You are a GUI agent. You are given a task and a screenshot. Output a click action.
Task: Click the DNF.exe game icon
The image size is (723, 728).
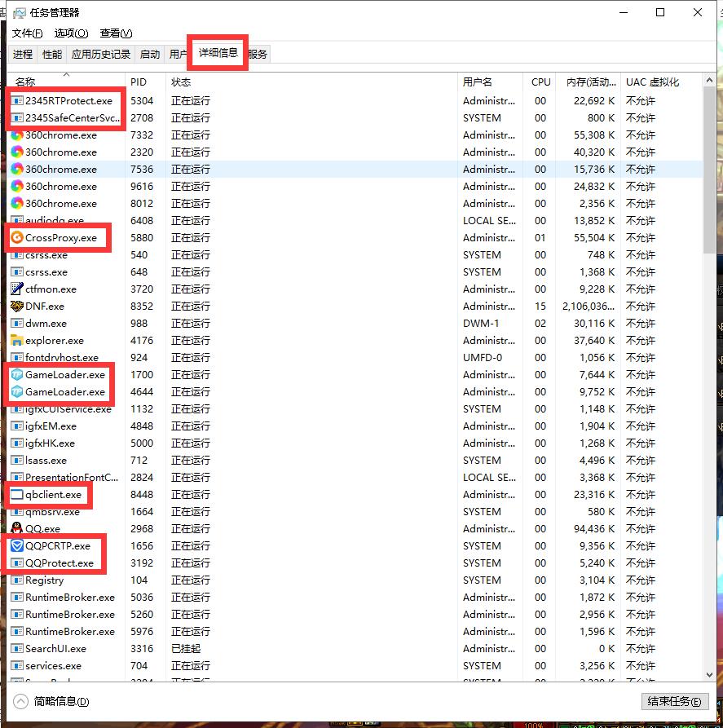point(17,306)
